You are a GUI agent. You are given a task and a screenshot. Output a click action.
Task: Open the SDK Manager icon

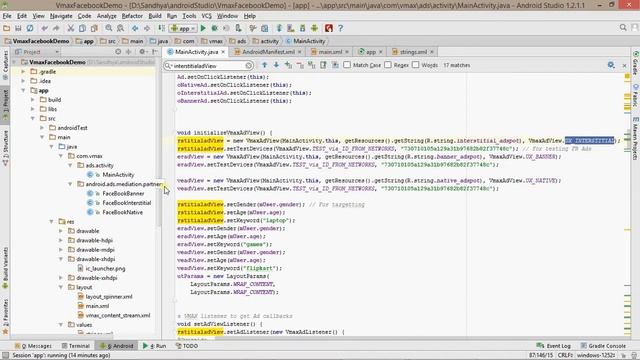(302, 28)
